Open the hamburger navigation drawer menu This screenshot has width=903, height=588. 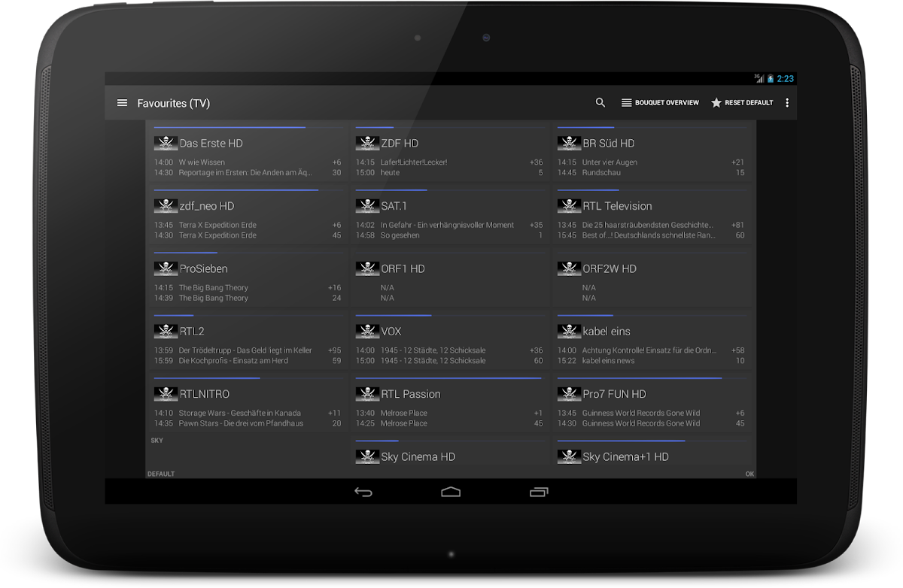point(122,103)
